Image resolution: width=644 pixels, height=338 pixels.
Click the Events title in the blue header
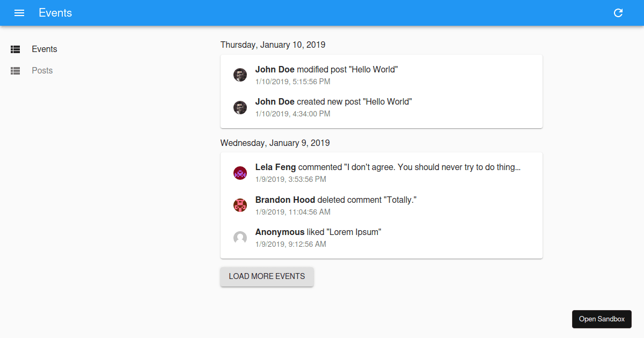(x=55, y=13)
